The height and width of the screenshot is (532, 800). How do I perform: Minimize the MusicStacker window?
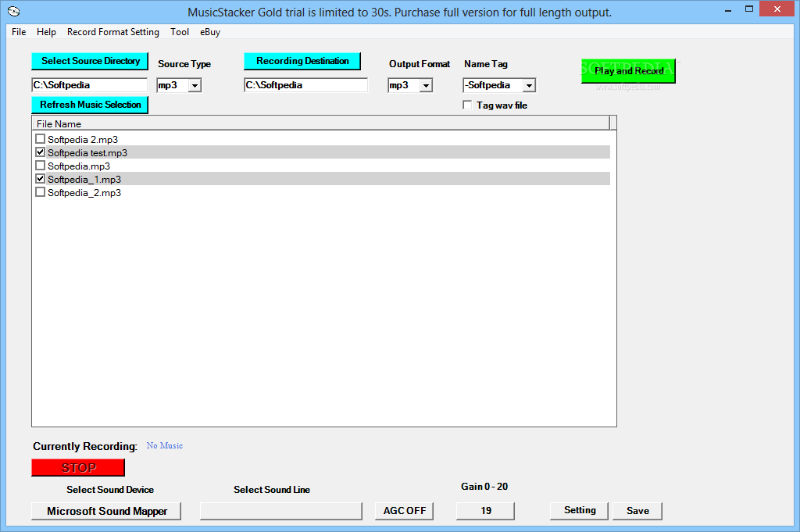point(727,9)
